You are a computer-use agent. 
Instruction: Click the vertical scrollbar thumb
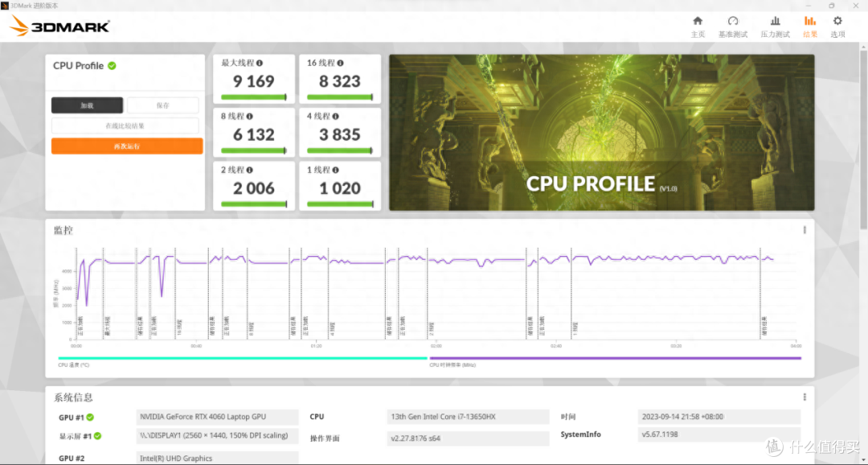(863, 138)
